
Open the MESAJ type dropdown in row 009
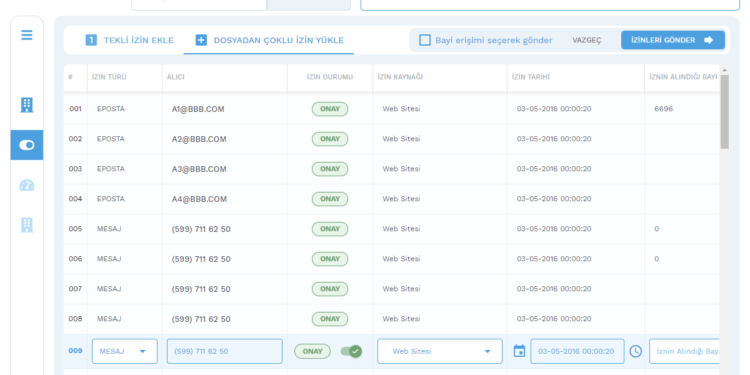pyautogui.click(x=124, y=351)
